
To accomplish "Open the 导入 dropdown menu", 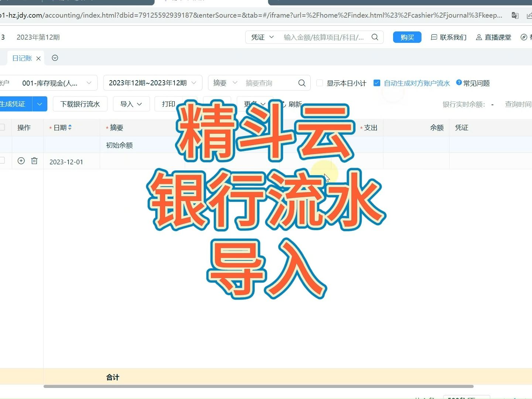I will (131, 104).
